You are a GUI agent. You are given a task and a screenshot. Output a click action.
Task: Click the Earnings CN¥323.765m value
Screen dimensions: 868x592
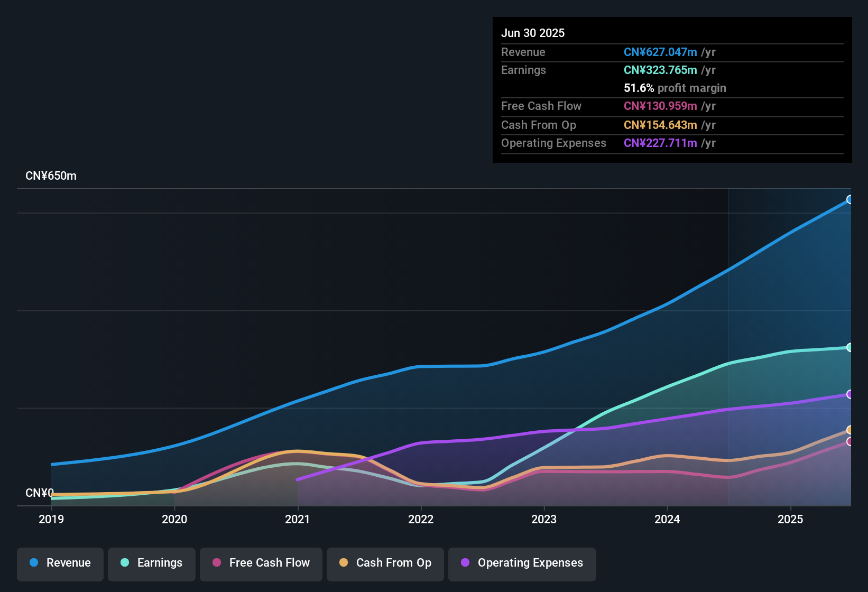[660, 70]
